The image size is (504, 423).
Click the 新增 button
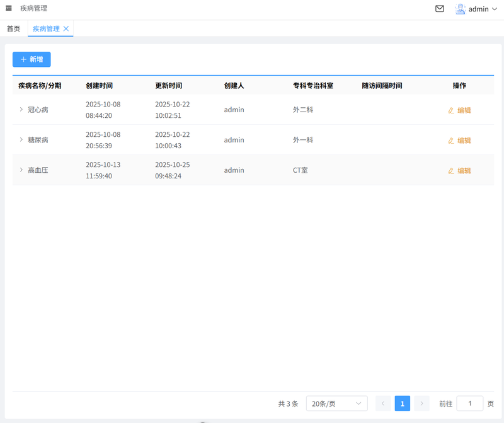pos(31,59)
